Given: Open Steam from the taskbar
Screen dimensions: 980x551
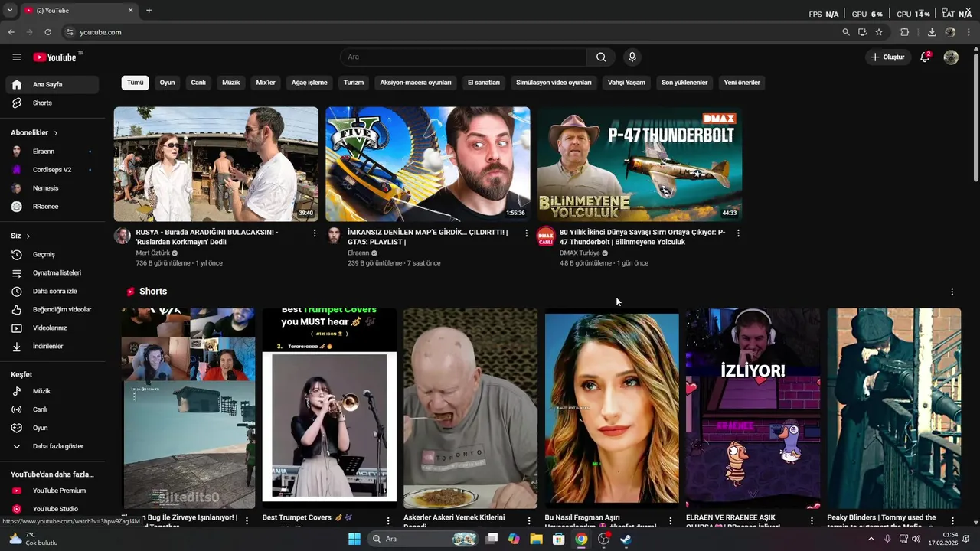Looking at the screenshot, I should pos(626,539).
